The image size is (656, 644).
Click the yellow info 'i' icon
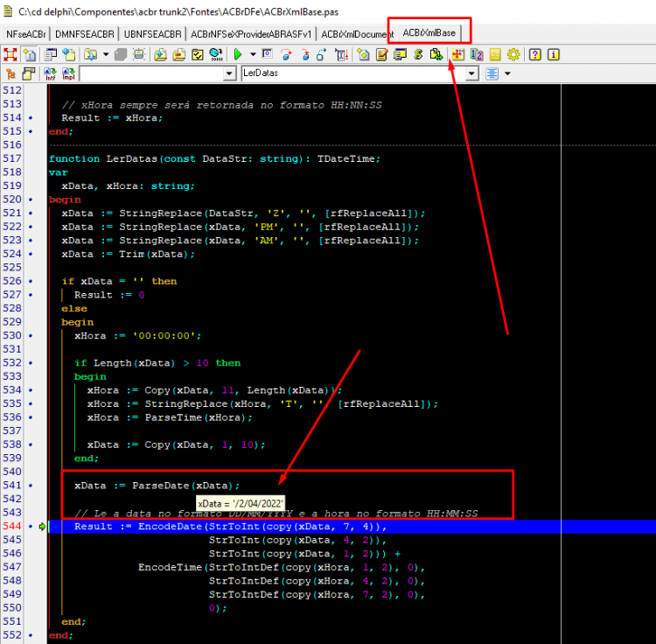point(553,55)
